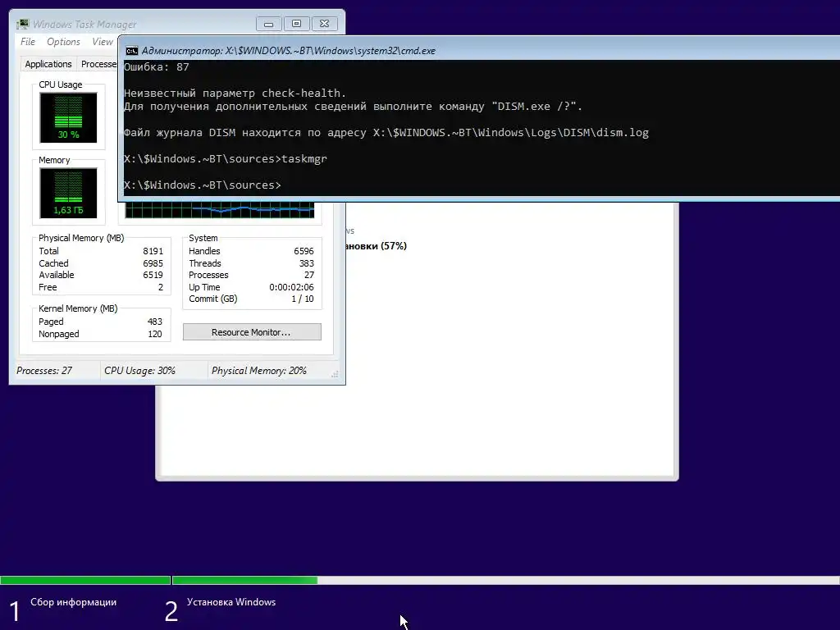840x630 pixels.
Task: Switch to the Processes tab
Action: point(98,64)
